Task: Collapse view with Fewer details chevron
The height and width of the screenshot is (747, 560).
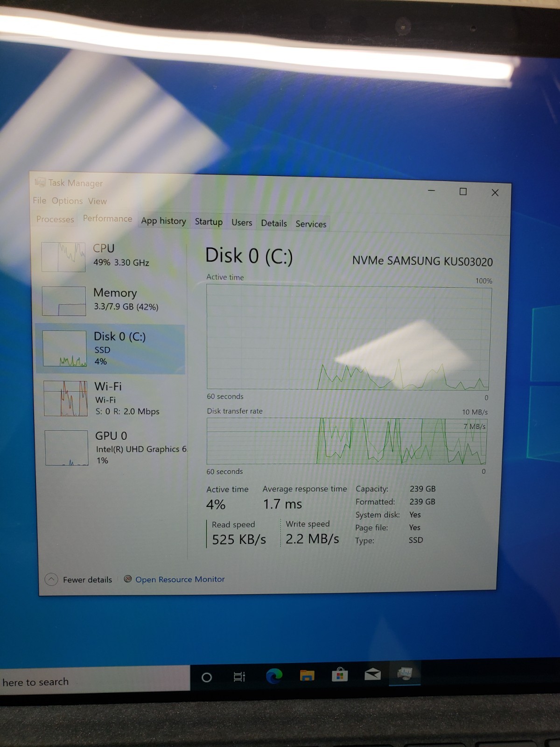Action: 51,579
